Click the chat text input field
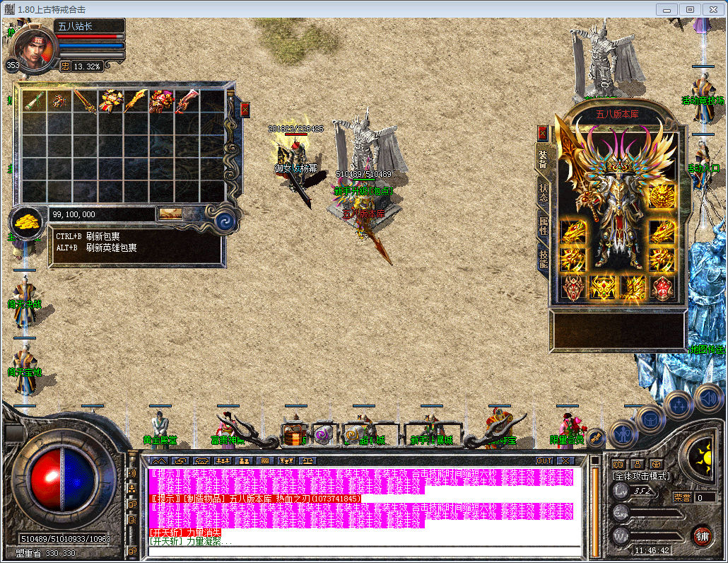This screenshot has width=728, height=563. pyautogui.click(x=365, y=552)
